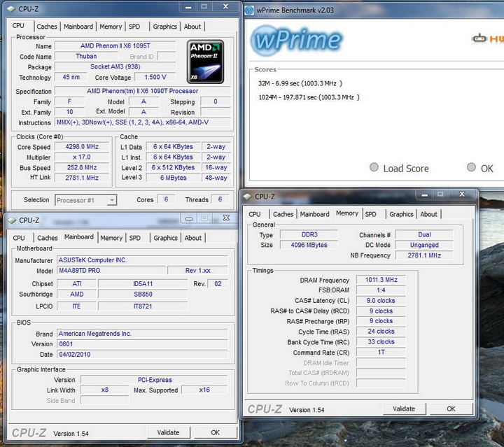Close the top CPU-Z CPU window

[226, 6]
